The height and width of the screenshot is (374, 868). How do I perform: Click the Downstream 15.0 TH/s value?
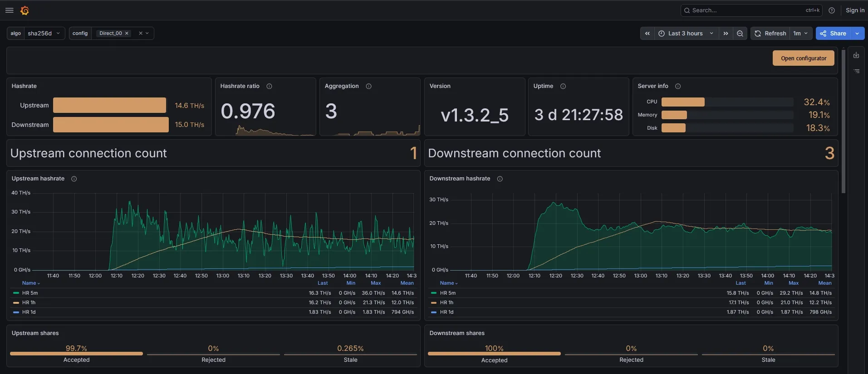(x=190, y=125)
